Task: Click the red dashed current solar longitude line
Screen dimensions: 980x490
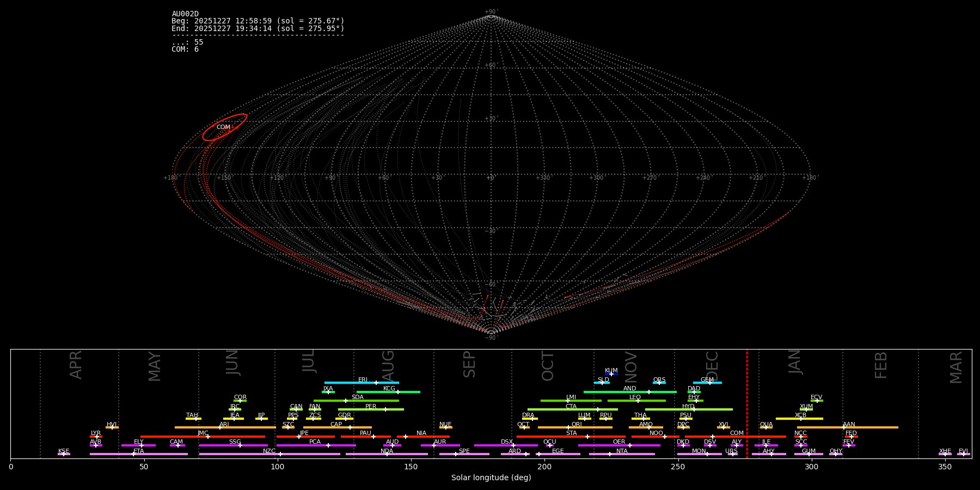Action: click(747, 403)
